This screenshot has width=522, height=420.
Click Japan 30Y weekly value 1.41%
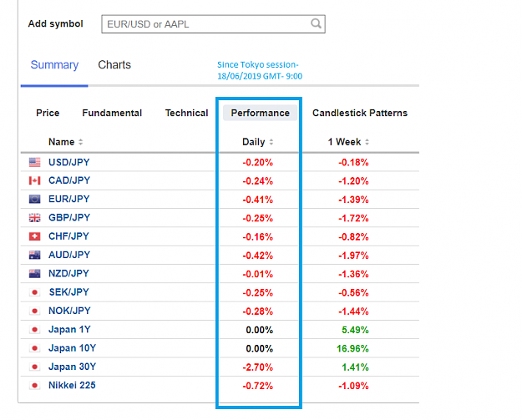(x=355, y=367)
